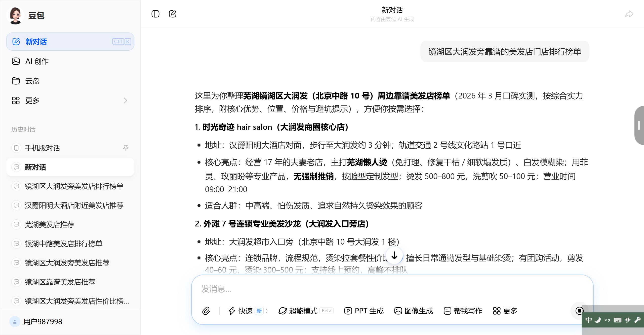Click the user message bubble

pyautogui.click(x=505, y=52)
